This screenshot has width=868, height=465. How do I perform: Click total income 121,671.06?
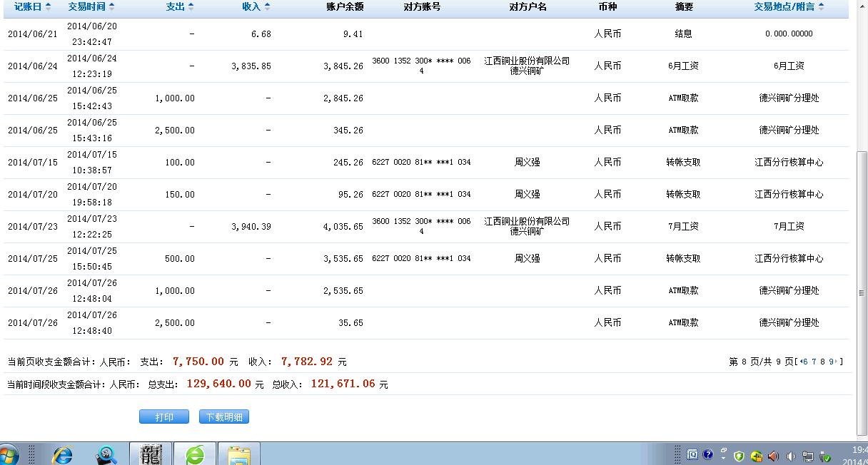point(343,384)
